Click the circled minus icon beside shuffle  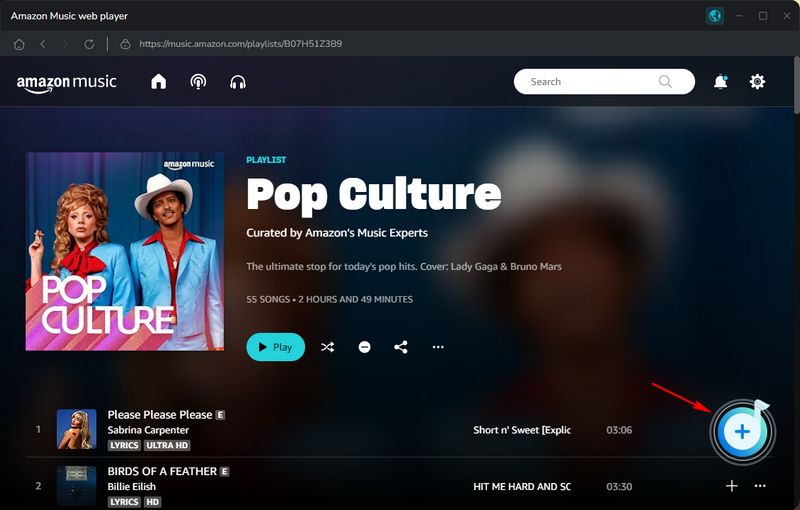pyautogui.click(x=364, y=347)
